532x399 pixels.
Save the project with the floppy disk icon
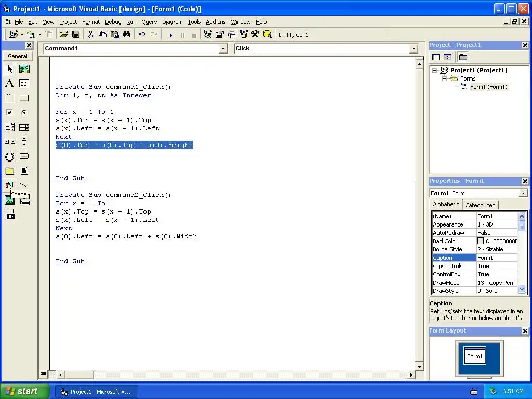(x=76, y=34)
